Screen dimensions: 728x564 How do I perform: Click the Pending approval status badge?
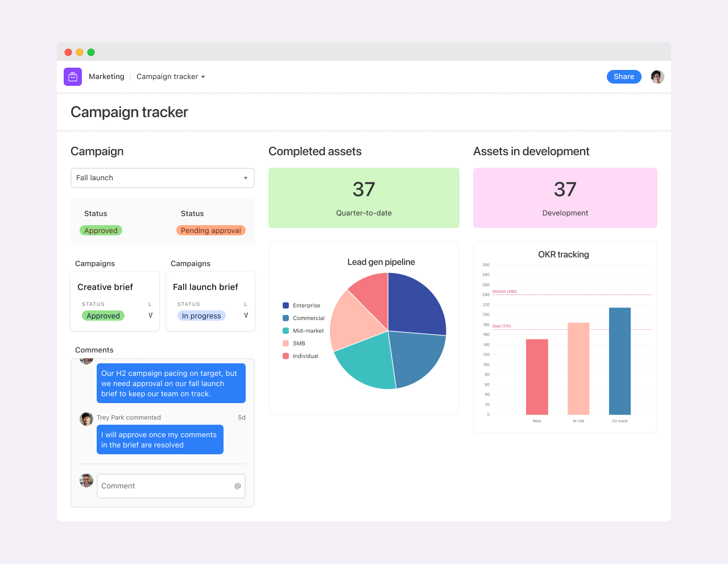click(211, 230)
